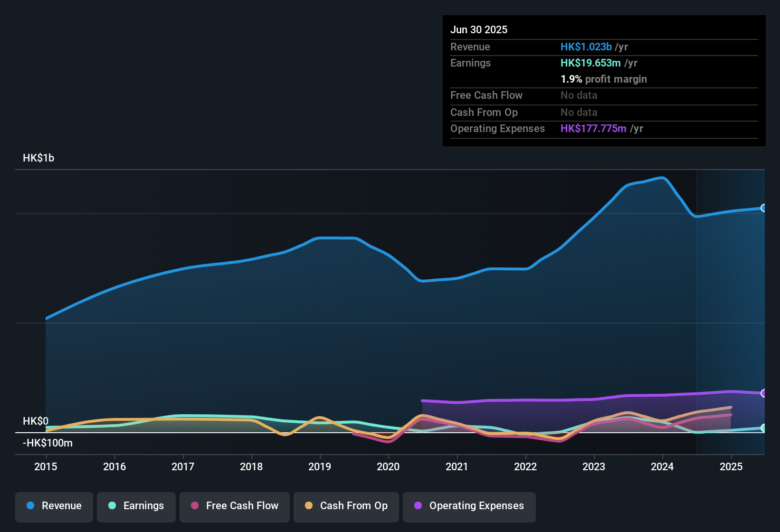This screenshot has height=532, width=780.
Task: Click the HK$1.023b revenue value
Action: 586,47
